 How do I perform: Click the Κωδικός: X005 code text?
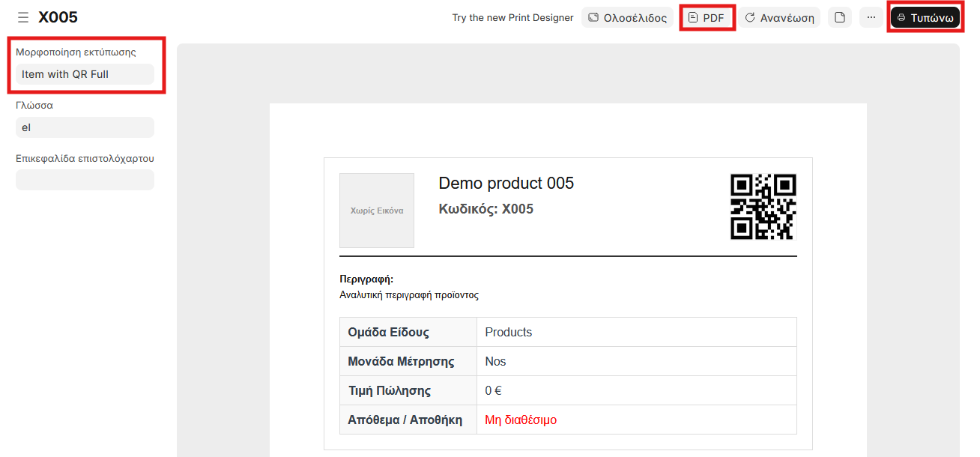[486, 209]
